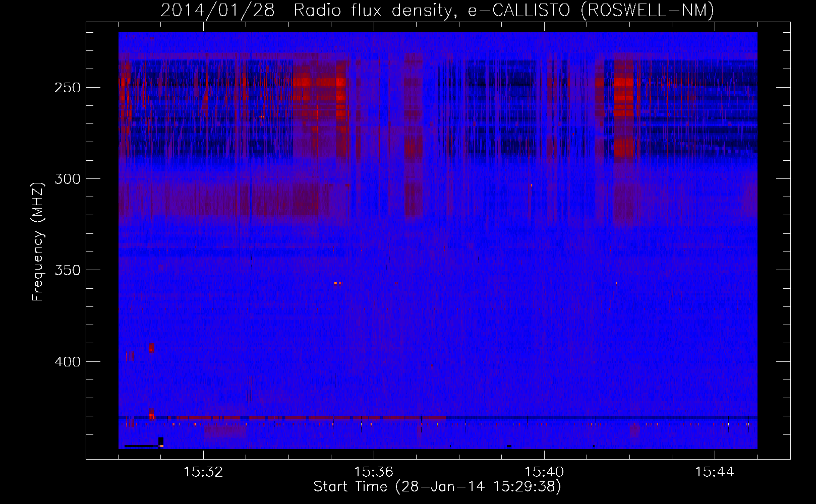Click the 15:40 time tick label
Screen dimensions: 816x504
544,472
